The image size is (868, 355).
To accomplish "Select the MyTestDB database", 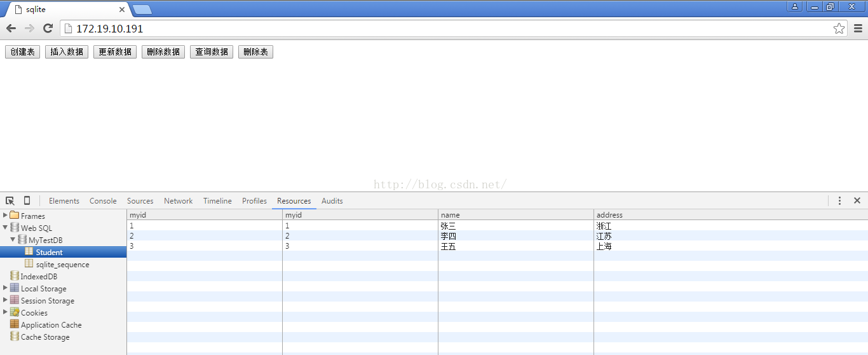I will (x=46, y=240).
